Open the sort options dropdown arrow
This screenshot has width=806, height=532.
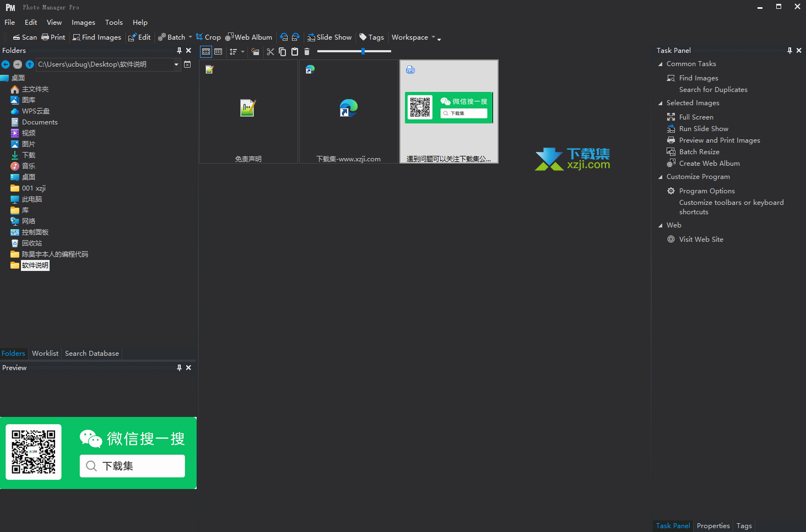(242, 52)
